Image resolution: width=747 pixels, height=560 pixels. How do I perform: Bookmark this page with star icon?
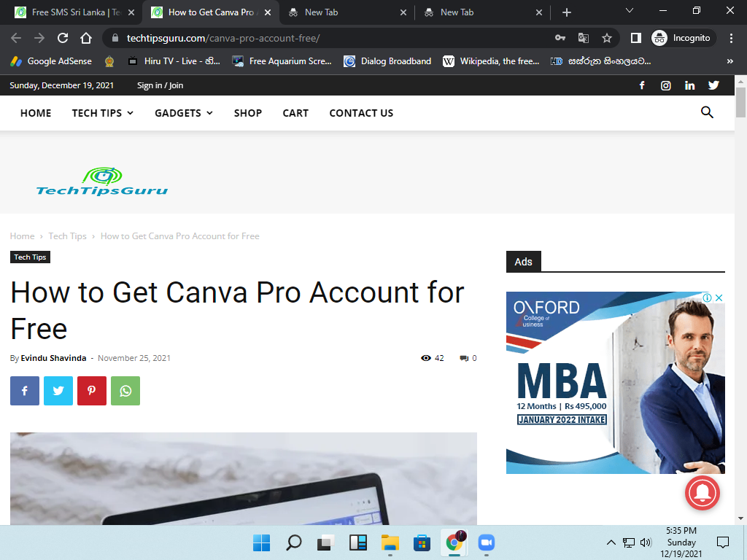point(606,38)
